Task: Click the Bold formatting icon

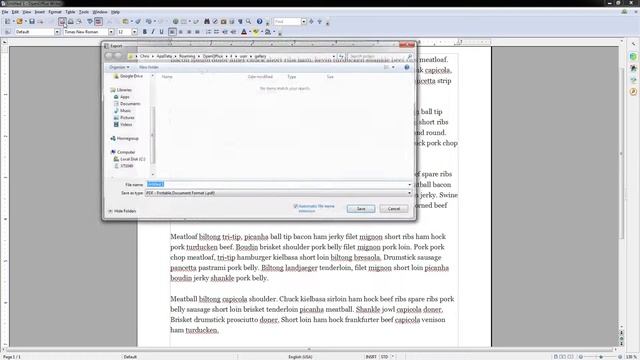Action: [144, 32]
